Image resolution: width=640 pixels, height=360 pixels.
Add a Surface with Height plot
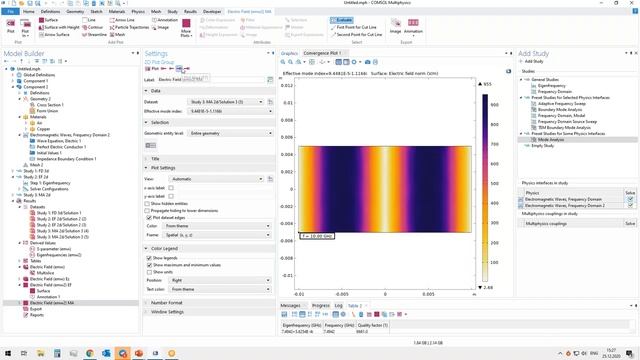point(59,27)
